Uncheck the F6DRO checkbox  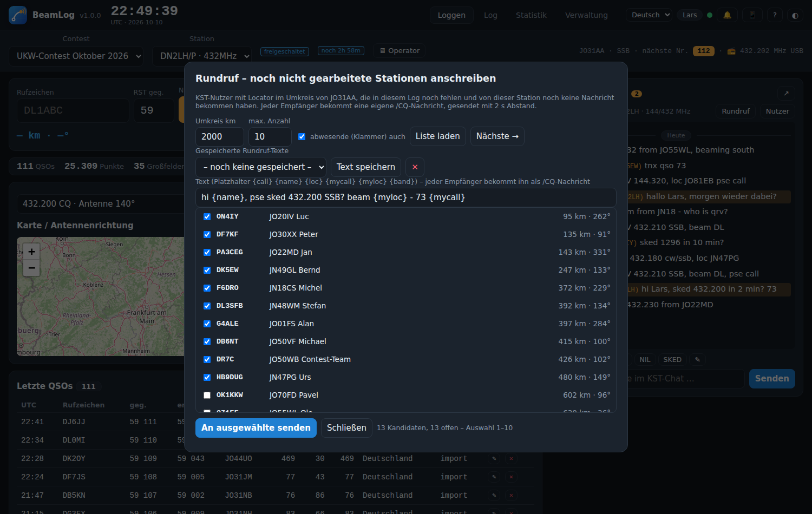(207, 288)
